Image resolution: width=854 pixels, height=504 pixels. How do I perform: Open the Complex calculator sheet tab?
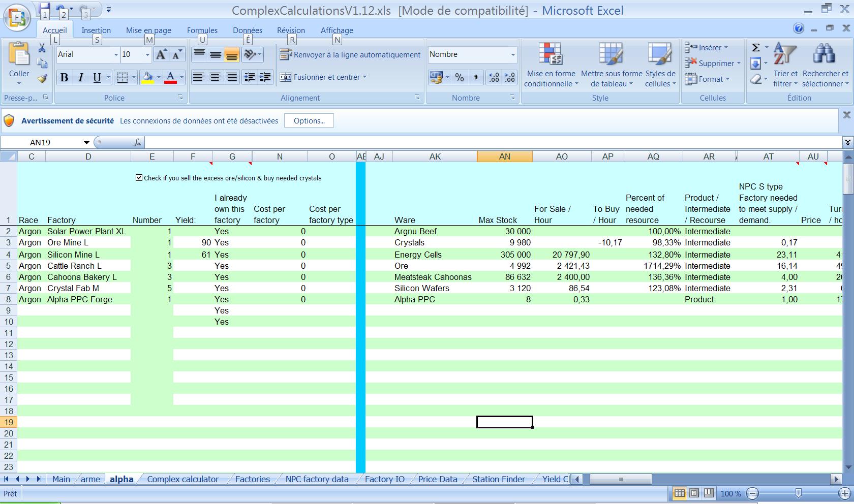[x=182, y=479]
